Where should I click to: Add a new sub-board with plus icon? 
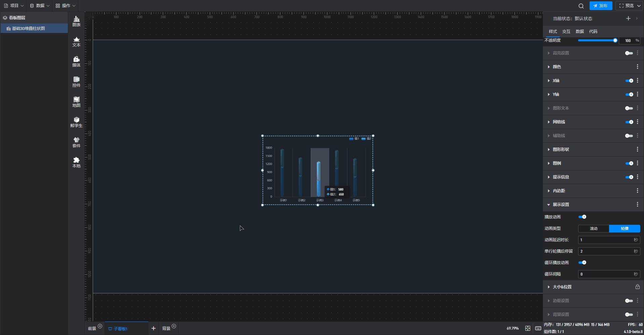[154, 328]
